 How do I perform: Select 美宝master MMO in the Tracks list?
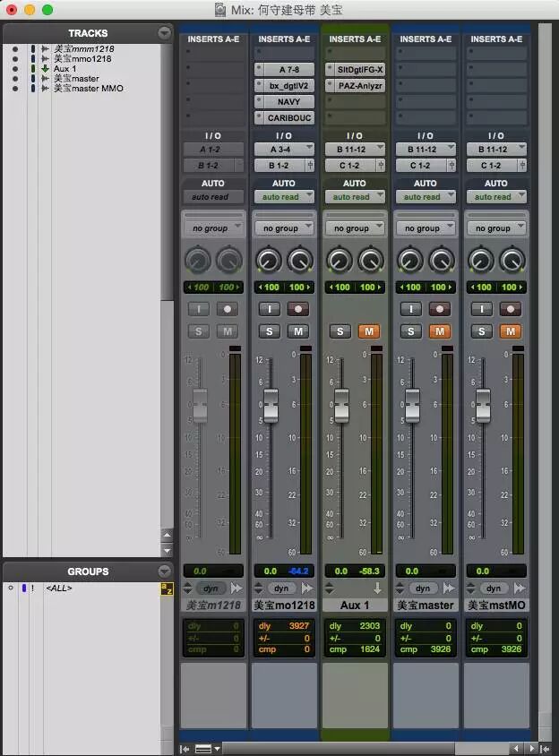pyautogui.click(x=89, y=89)
